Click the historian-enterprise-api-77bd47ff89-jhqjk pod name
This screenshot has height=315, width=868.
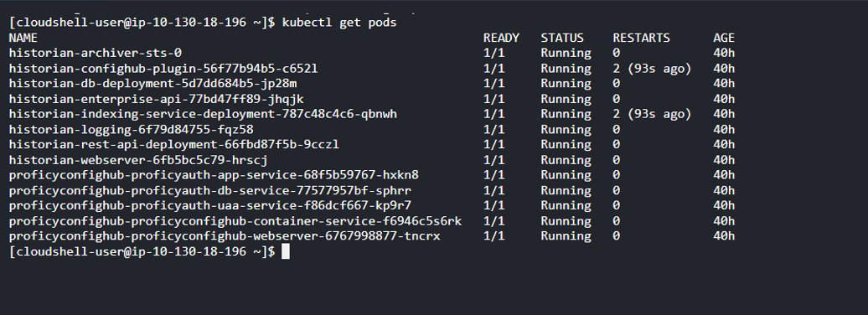(x=156, y=99)
